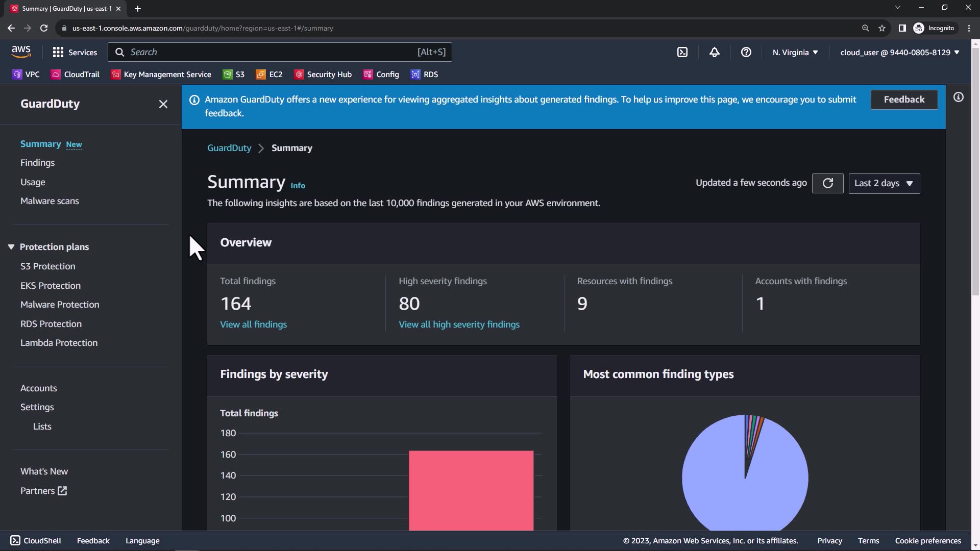Open the notifications bell icon
The width and height of the screenshot is (980, 551).
[x=714, y=52]
